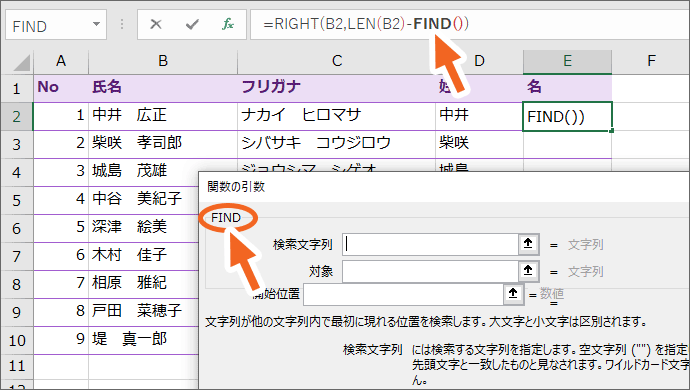Select row 10 header

(x=17, y=340)
